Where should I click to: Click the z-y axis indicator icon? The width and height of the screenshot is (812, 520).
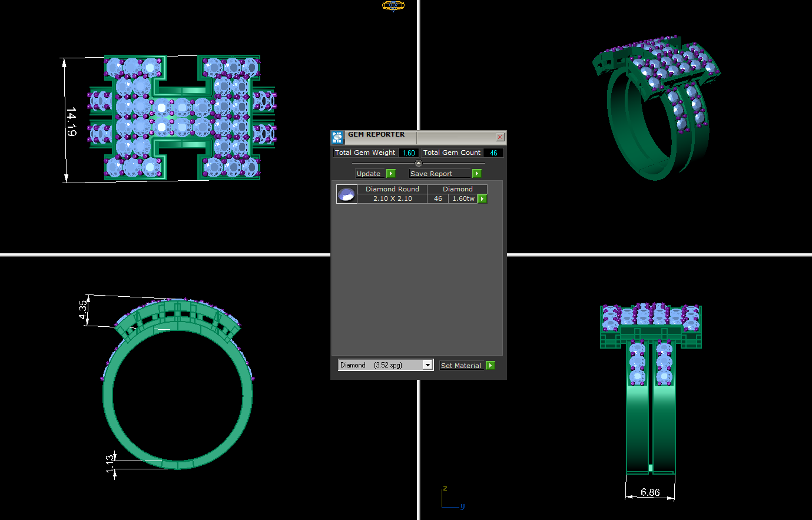[452, 498]
